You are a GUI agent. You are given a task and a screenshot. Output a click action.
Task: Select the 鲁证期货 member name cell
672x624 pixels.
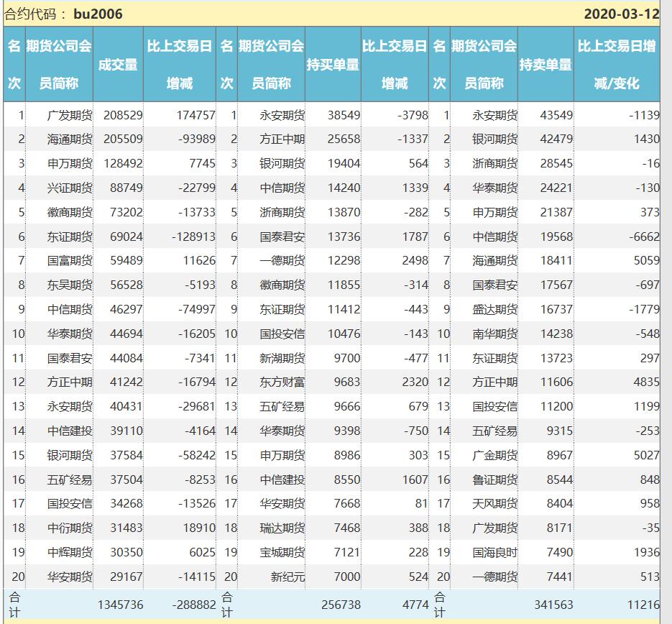point(494,480)
